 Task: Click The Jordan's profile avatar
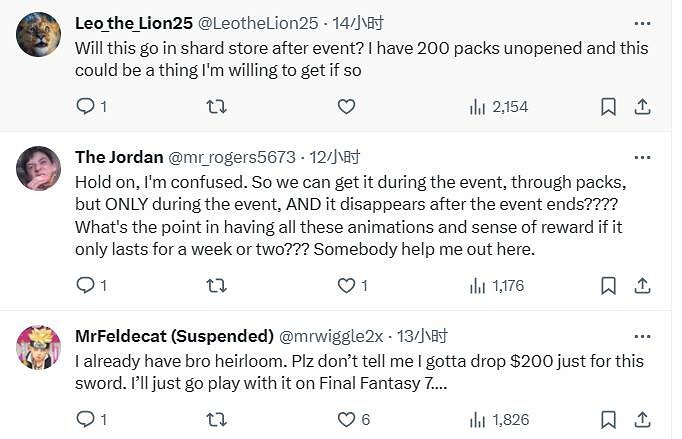pyautogui.click(x=39, y=168)
